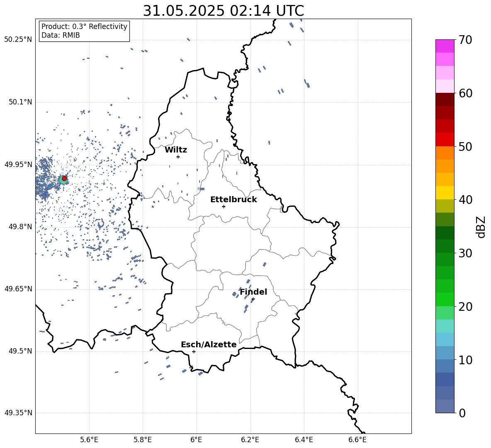Click the 50.1°N latitude label

click(20, 102)
